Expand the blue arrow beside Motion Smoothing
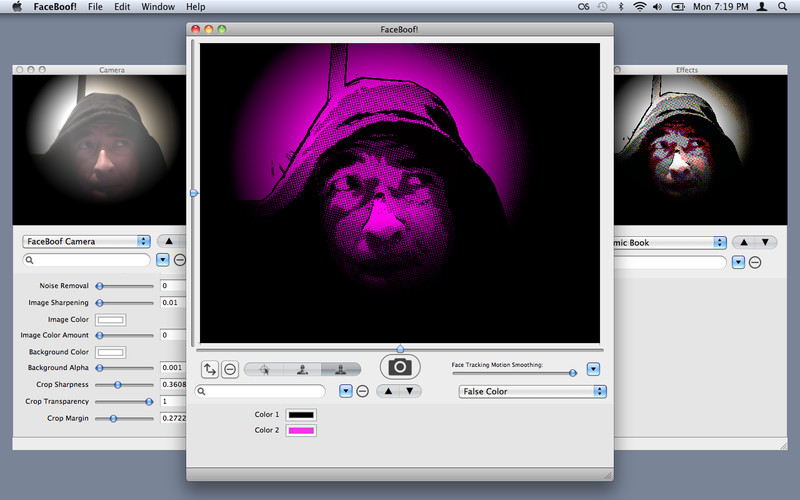800x500 pixels. 593,369
